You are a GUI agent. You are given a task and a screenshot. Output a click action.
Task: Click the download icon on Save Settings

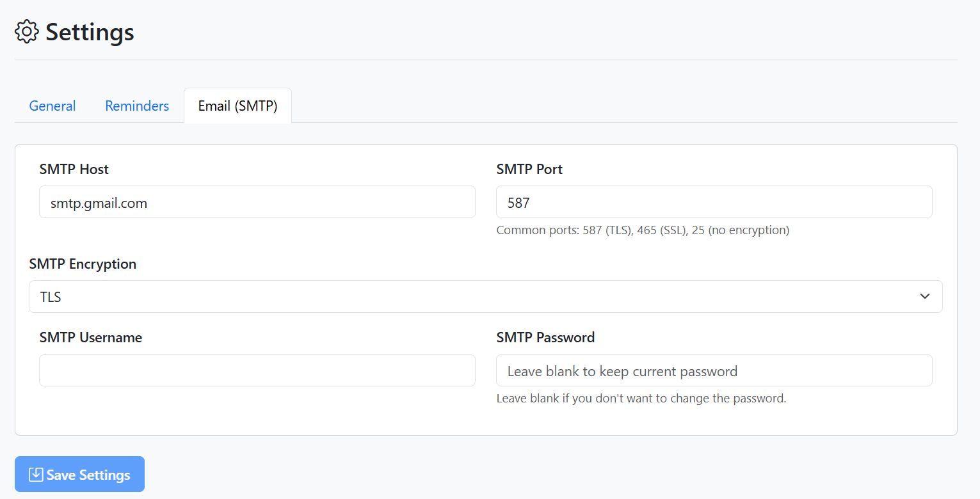[36, 475]
